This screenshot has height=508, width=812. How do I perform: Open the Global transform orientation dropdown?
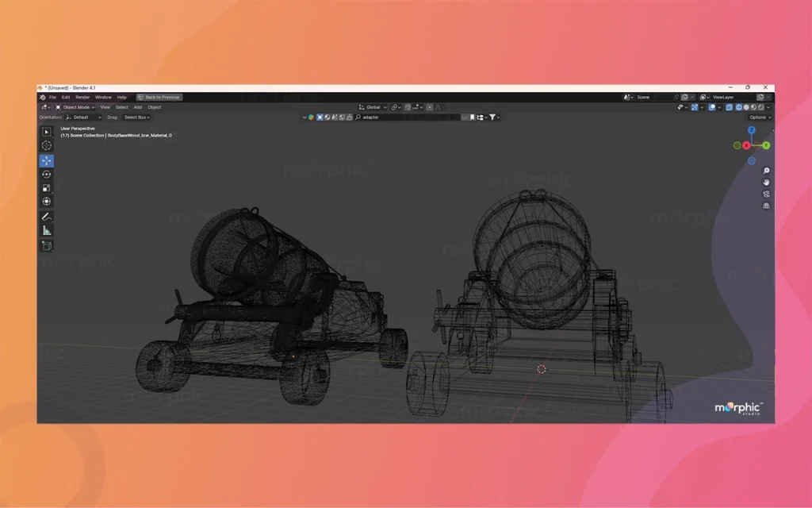click(373, 107)
